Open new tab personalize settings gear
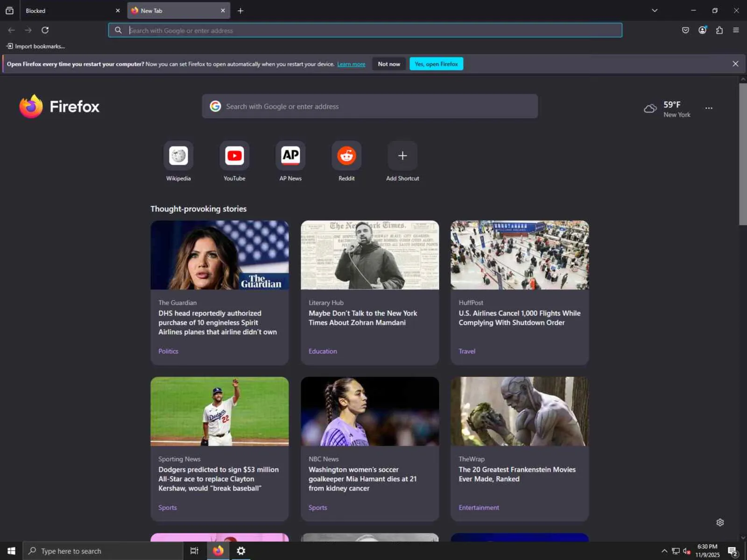Viewport: 747px width, 560px height. (720, 522)
